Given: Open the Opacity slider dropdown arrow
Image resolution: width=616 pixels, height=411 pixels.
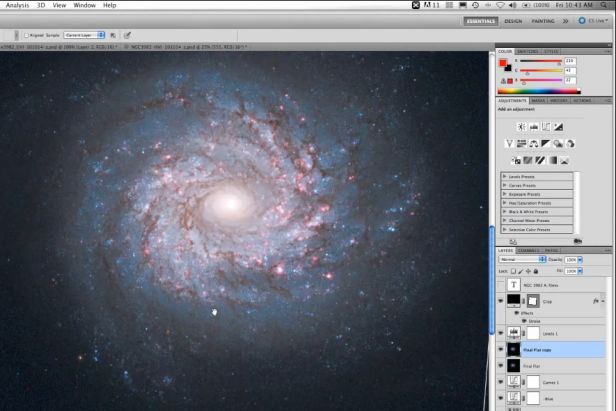Looking at the screenshot, I should pyautogui.click(x=580, y=260).
